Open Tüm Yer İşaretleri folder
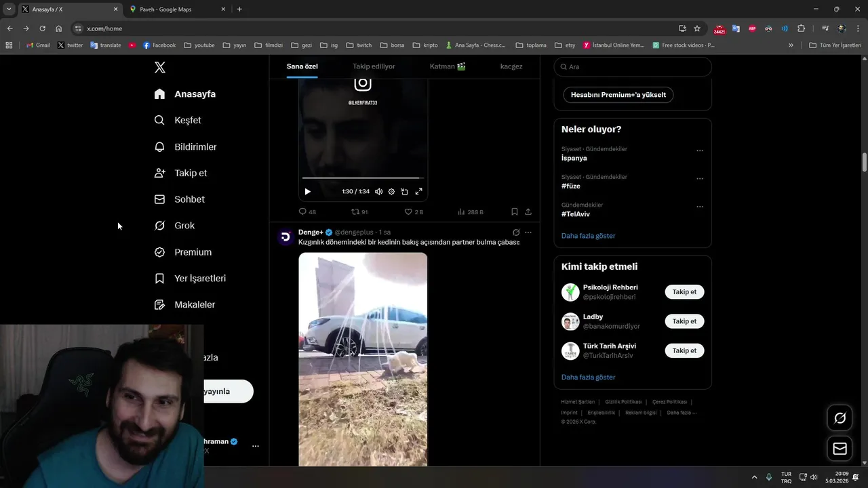The height and width of the screenshot is (488, 868). pos(835,45)
